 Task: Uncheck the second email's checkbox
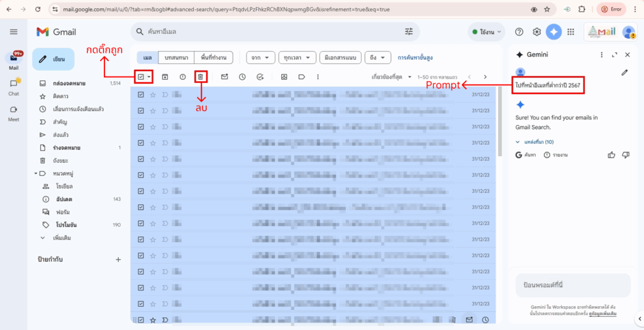(141, 110)
